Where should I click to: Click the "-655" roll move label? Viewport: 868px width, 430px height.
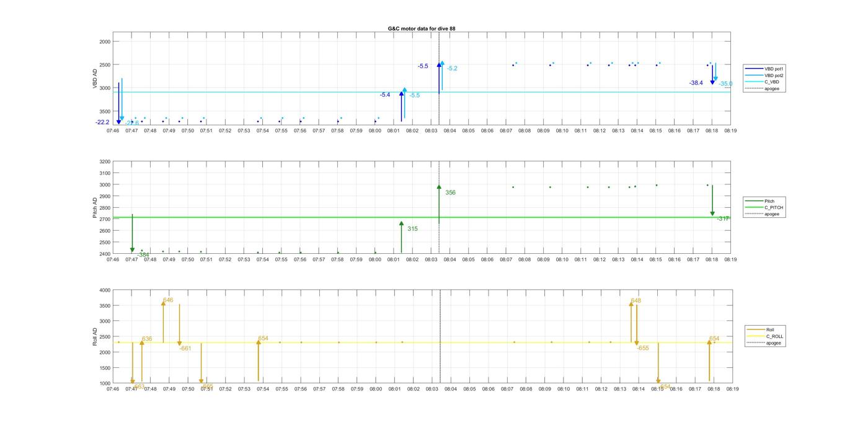pos(642,348)
